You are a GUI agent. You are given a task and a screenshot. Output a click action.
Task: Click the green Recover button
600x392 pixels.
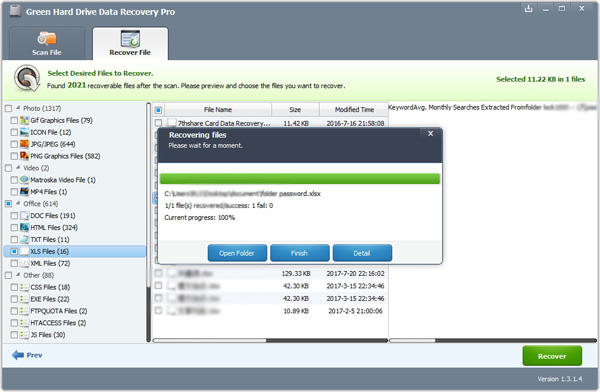552,356
